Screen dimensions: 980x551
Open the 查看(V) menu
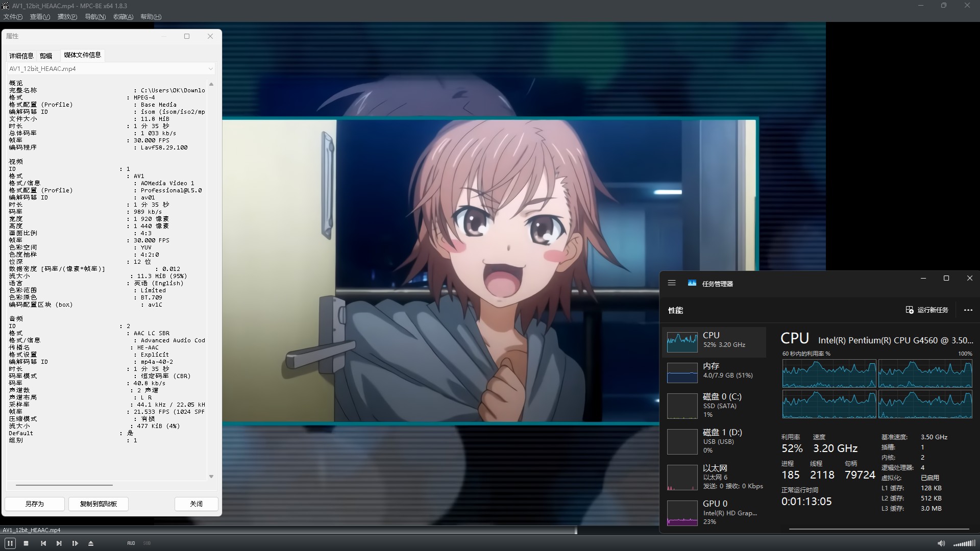[40, 17]
